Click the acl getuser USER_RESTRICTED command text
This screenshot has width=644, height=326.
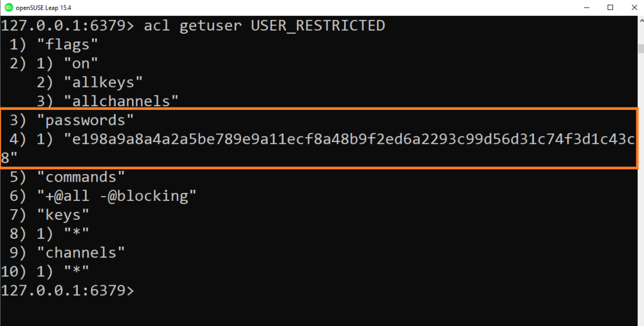click(264, 25)
